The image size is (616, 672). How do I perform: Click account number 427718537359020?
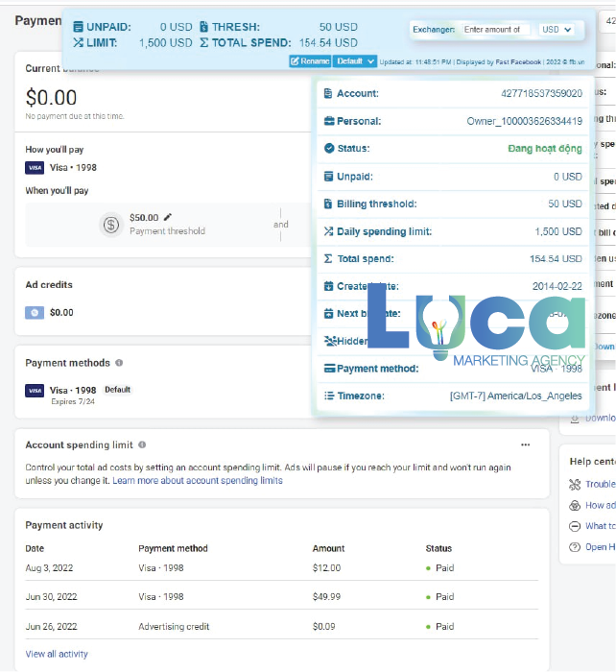(x=541, y=93)
